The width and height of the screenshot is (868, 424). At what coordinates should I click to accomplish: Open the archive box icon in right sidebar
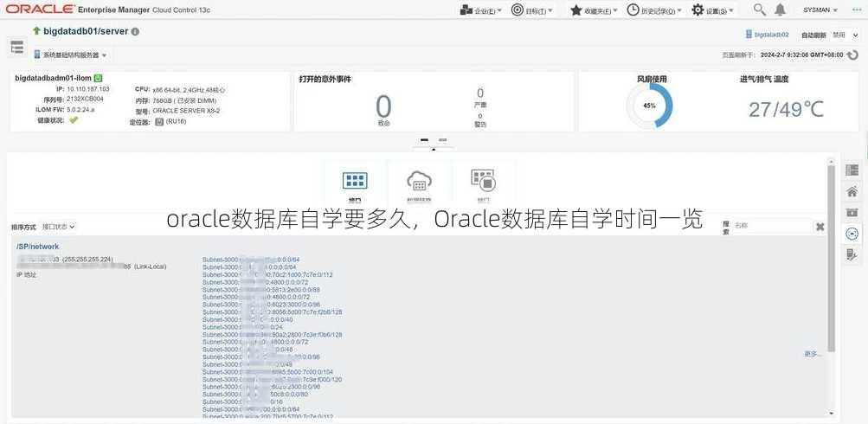coord(852,213)
